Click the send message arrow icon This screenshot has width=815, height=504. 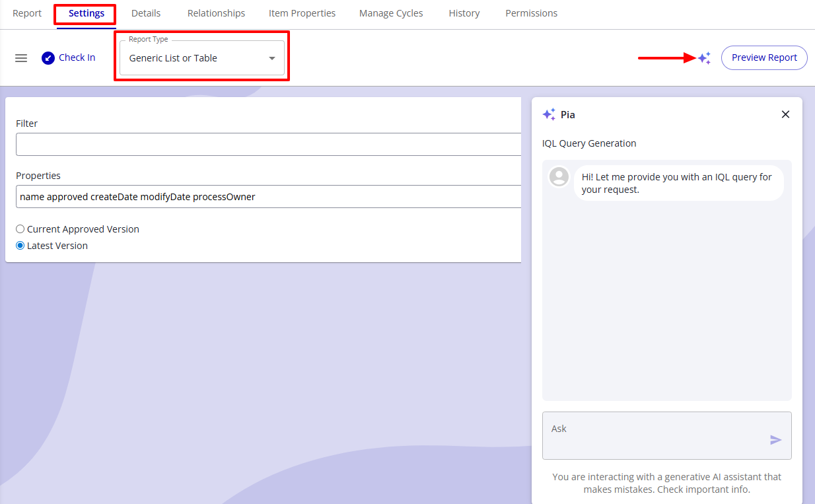point(775,440)
